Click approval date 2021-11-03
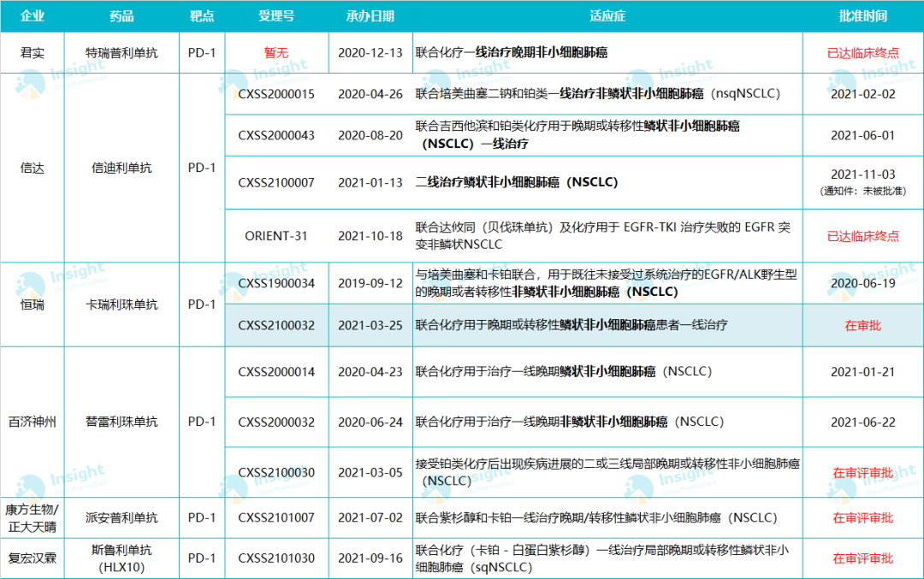The height and width of the screenshot is (579, 924). coord(862,174)
